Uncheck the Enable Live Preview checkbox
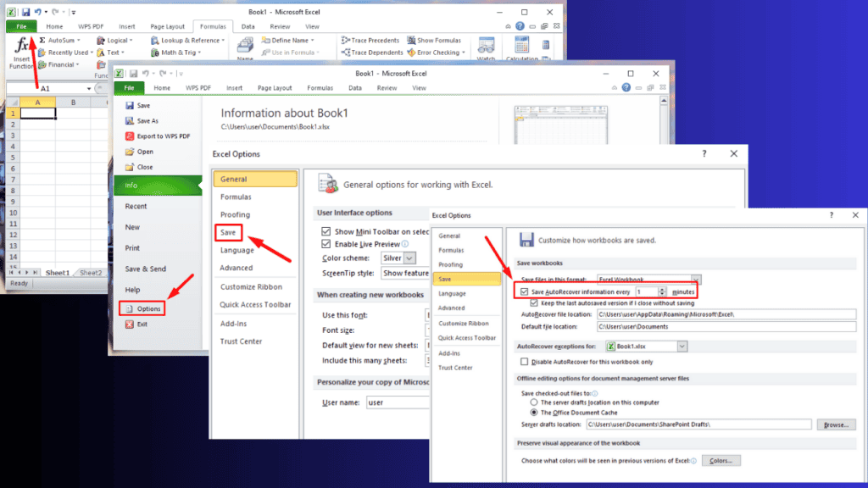Screen dimensions: 868x488 pyautogui.click(x=326, y=244)
